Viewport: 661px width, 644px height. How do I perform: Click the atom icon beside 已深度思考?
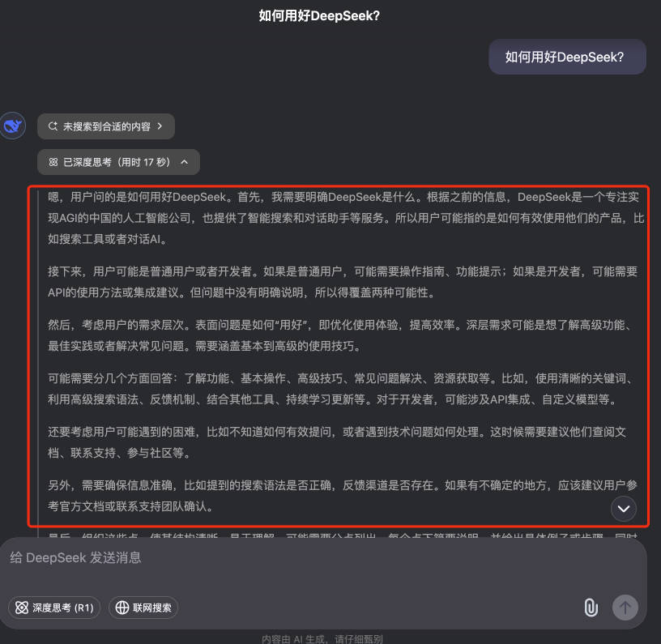(53, 162)
